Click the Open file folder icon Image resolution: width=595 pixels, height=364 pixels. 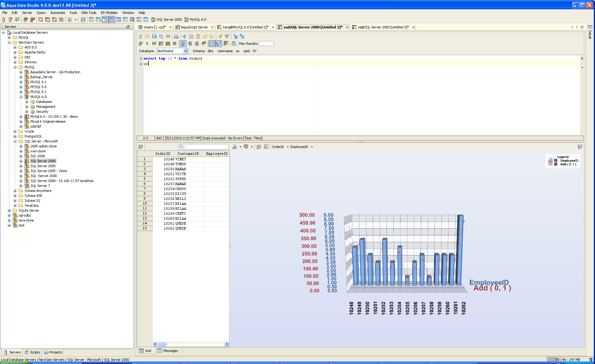click(x=148, y=36)
